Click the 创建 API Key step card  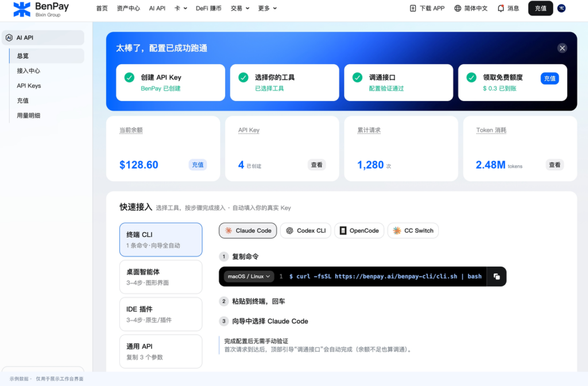(171, 83)
